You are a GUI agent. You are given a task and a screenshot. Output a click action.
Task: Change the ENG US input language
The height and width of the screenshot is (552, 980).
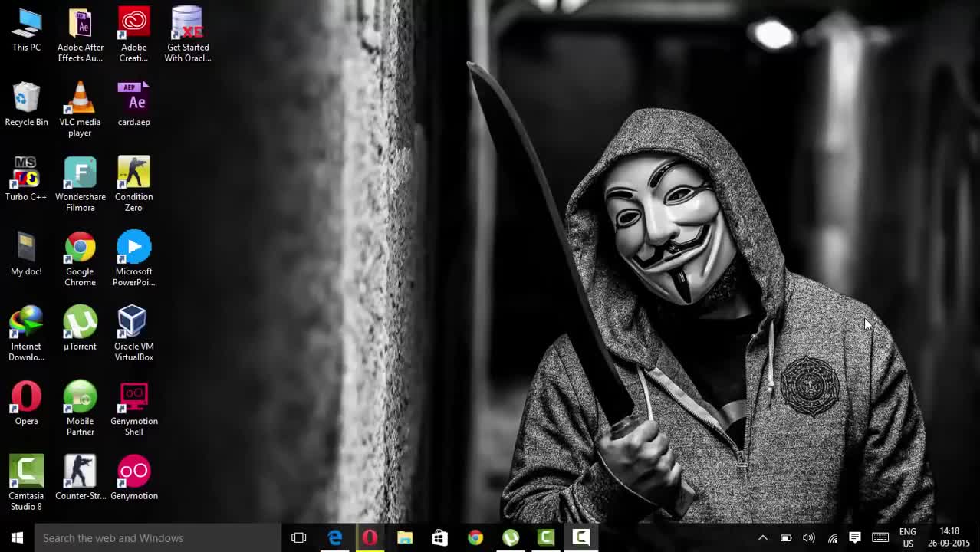tap(908, 537)
